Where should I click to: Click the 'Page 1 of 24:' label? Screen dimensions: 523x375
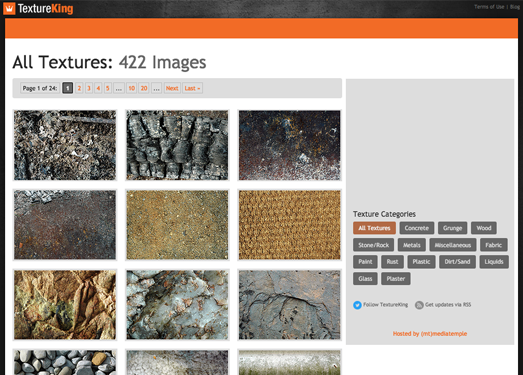click(x=40, y=88)
